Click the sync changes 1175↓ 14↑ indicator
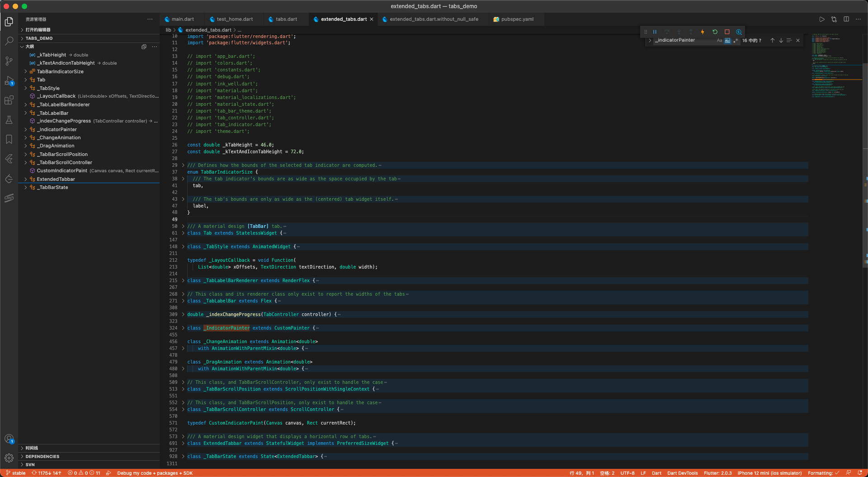 coord(46,473)
